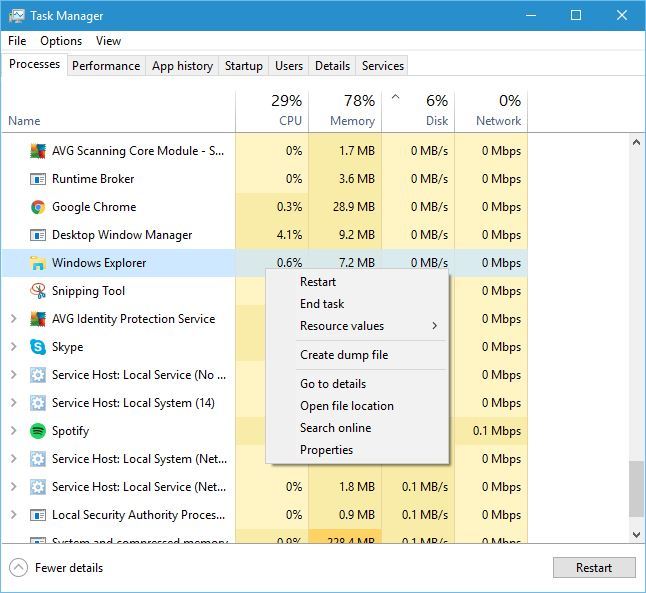Choose End task from the context menu
The width and height of the screenshot is (646, 593).
click(x=357, y=304)
